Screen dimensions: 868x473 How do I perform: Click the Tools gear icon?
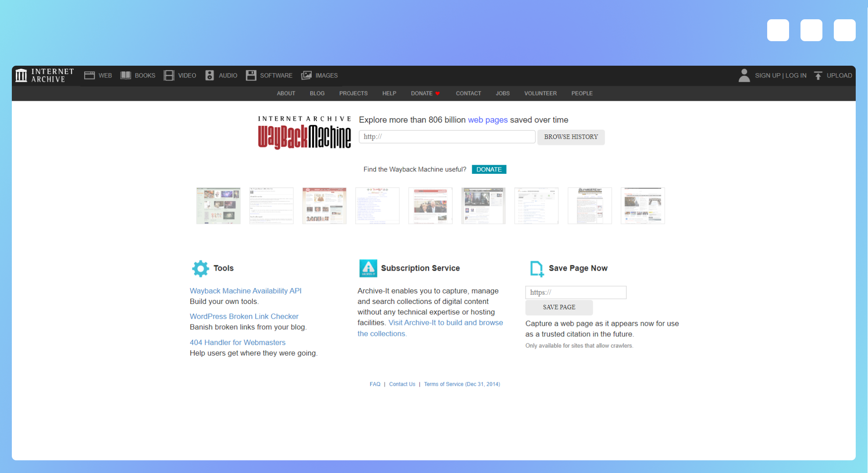pyautogui.click(x=200, y=268)
